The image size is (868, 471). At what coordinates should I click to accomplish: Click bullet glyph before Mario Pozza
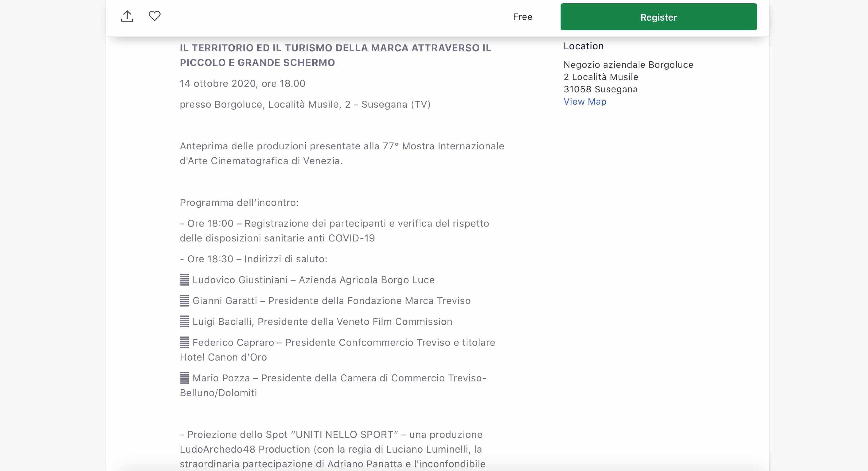pyautogui.click(x=184, y=378)
